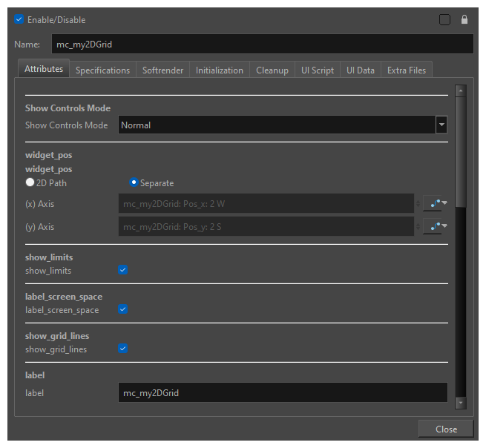Click the (x) Axis value stepper
Screen dimensions: 486x448
pos(418,203)
